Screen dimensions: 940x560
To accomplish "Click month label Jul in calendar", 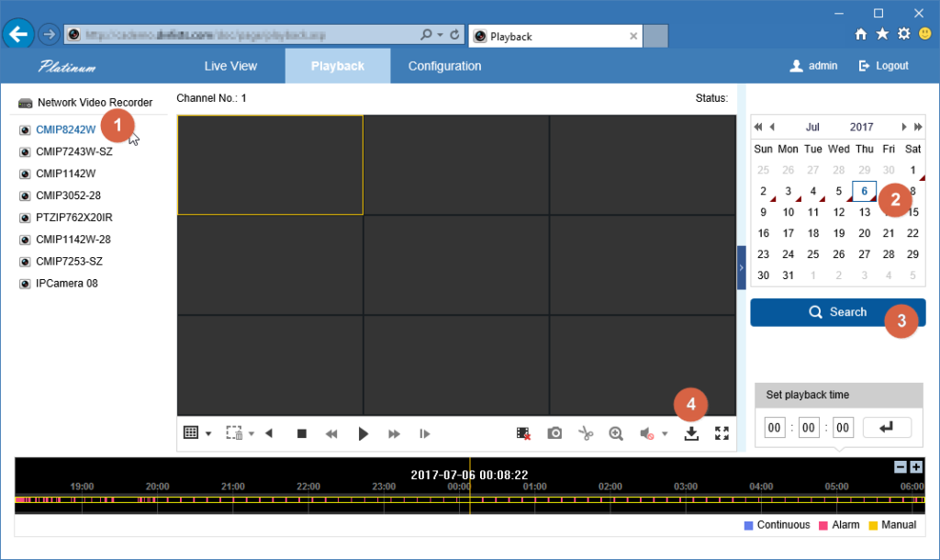I will pyautogui.click(x=812, y=127).
